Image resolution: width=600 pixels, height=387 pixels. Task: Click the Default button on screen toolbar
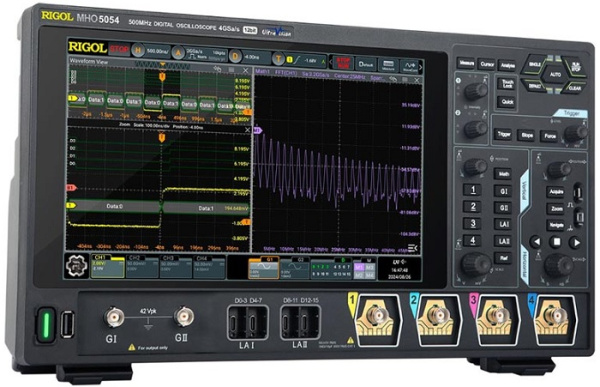(366, 64)
